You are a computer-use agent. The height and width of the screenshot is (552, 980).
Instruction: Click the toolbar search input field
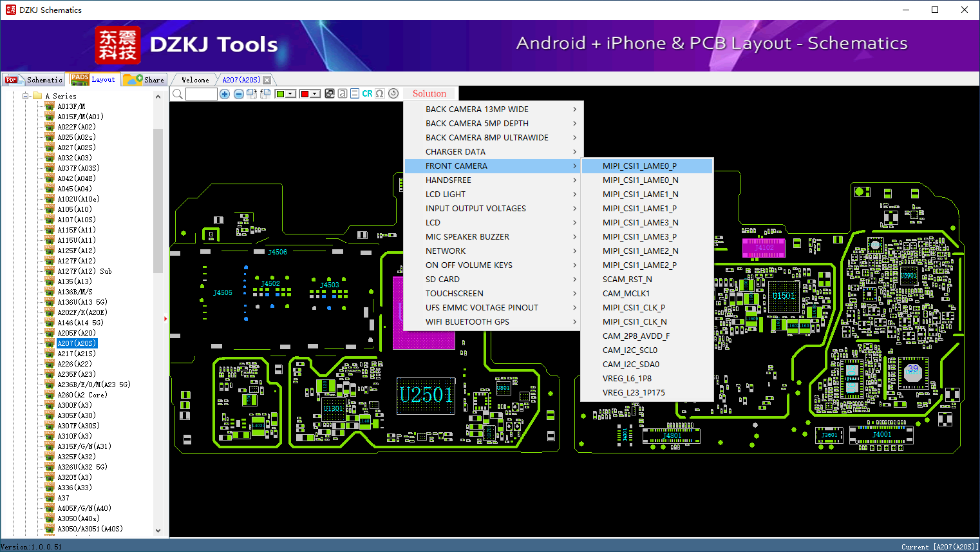pyautogui.click(x=202, y=94)
